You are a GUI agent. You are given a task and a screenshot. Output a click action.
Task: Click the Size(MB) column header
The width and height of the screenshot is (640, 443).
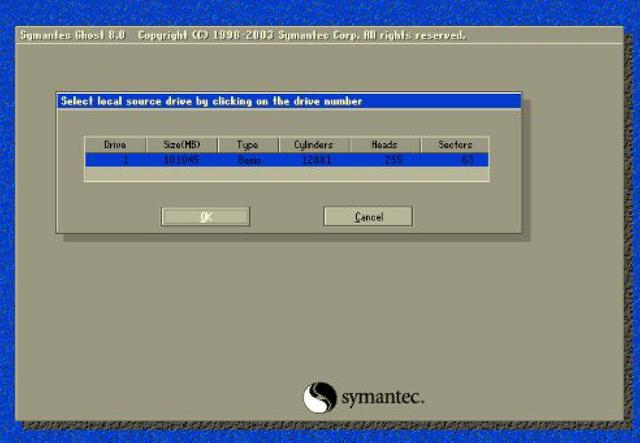(x=182, y=145)
